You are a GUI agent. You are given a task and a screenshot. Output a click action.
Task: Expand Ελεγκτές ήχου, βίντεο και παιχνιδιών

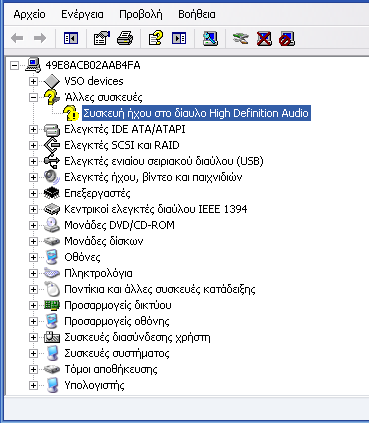(x=33, y=177)
